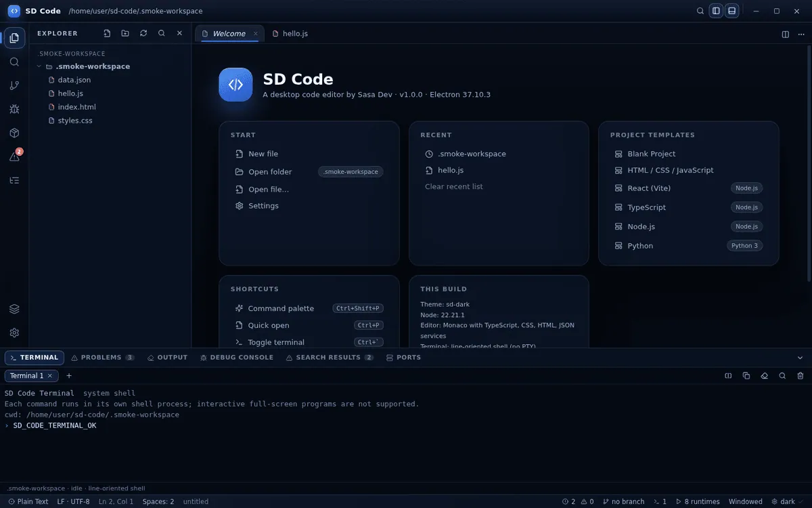
Task: Click the search icon in Explorer header
Action: pos(162,33)
